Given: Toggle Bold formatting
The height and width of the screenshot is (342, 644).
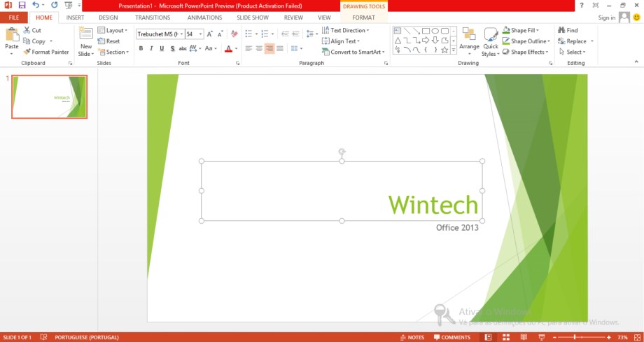Looking at the screenshot, I should [141, 49].
